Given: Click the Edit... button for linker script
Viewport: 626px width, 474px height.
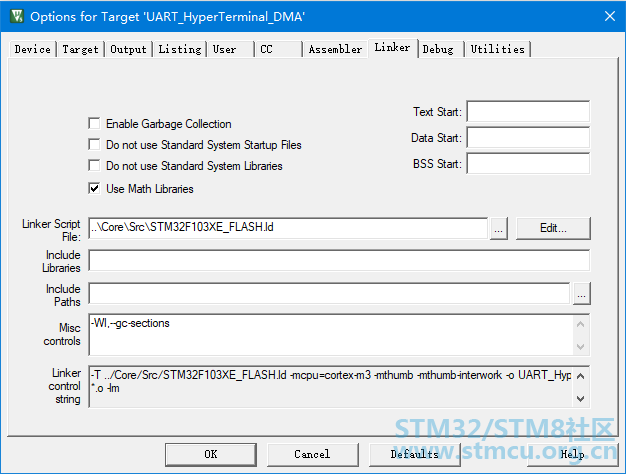Looking at the screenshot, I should coord(553,228).
